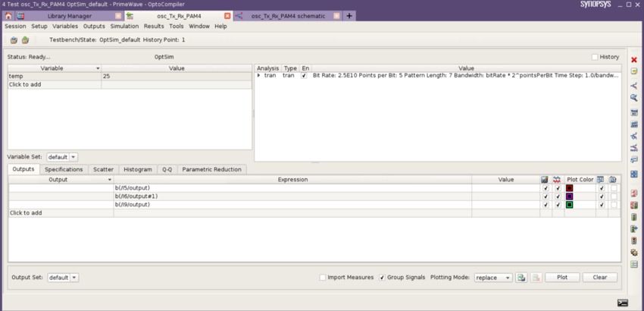The width and height of the screenshot is (644, 311).
Task: Click the magnifier icon in right sidebar
Action: coord(634,98)
